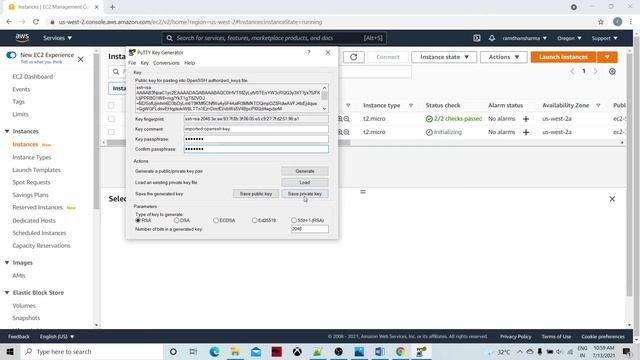Go to previous page arrow in instances table
Screen dimensions: 640x360
(572, 71)
